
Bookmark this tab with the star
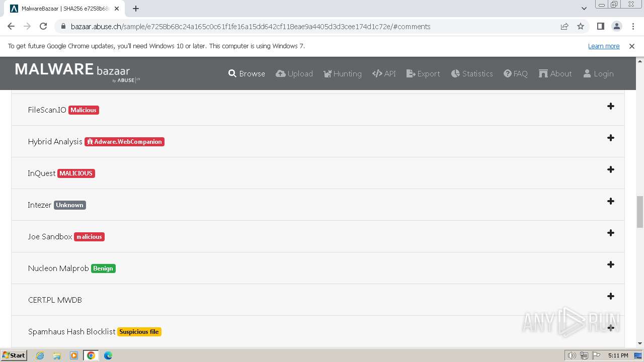point(581,27)
